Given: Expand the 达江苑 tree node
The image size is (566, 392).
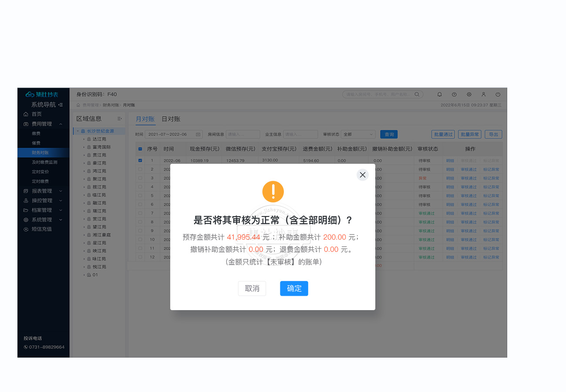Looking at the screenshot, I should (84, 139).
